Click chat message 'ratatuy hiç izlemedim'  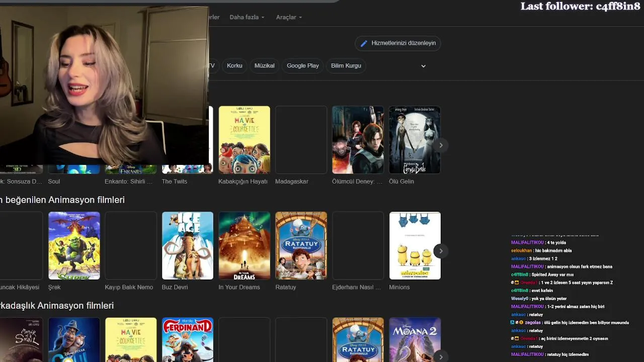[568, 354]
